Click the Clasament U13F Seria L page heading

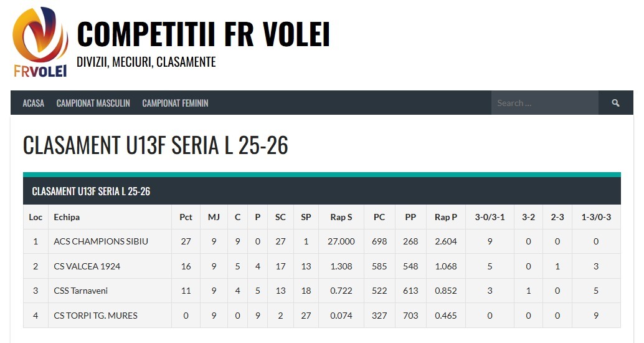156,145
